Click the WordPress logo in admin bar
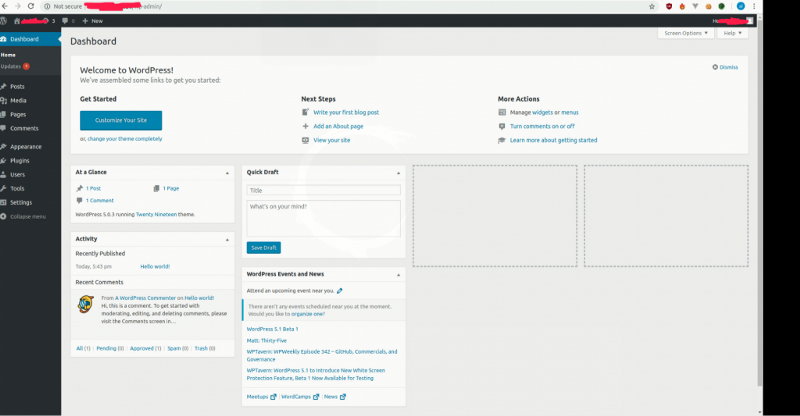 pyautogui.click(x=3, y=21)
